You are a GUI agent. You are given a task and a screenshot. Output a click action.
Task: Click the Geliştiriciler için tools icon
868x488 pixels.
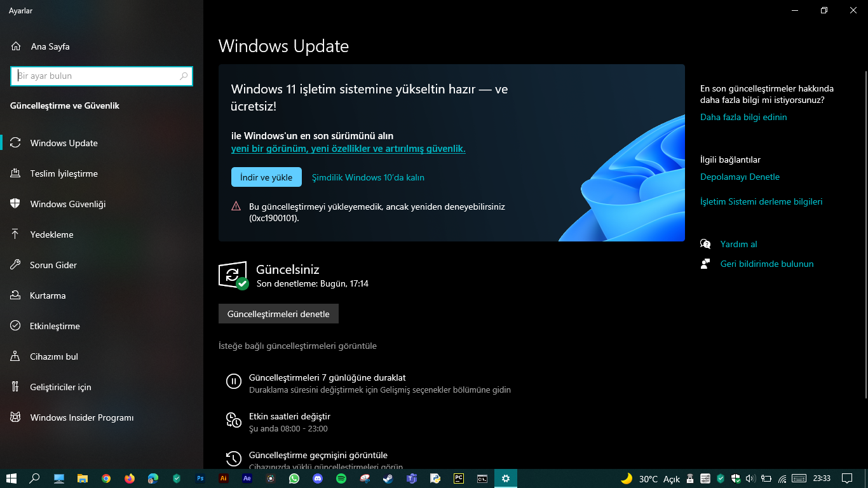coord(16,387)
